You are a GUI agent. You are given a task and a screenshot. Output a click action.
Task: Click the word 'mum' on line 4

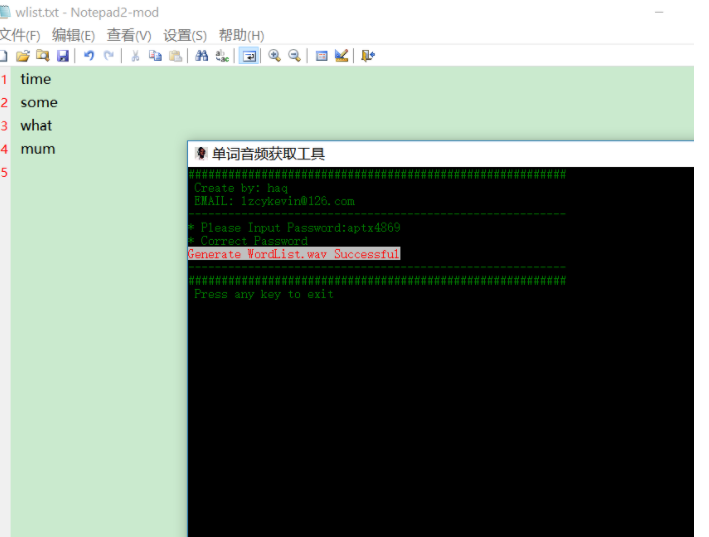[x=38, y=149]
